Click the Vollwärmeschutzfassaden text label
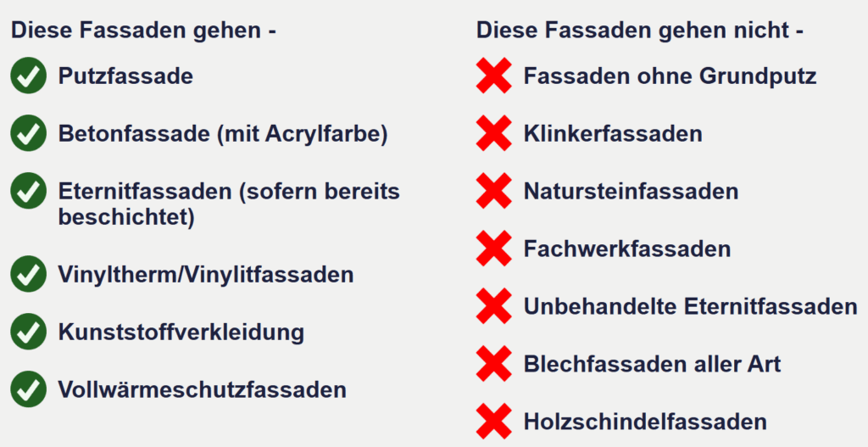Screen dimensions: 868x447 pyautogui.click(x=202, y=389)
